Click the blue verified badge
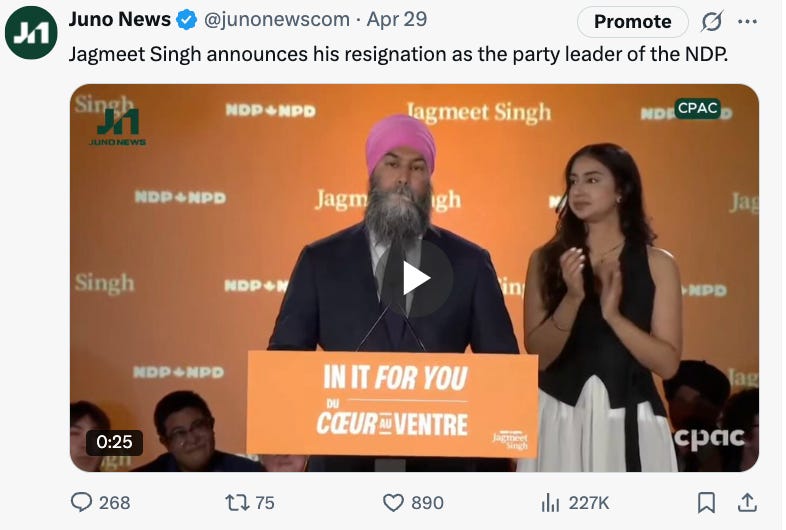 point(186,20)
